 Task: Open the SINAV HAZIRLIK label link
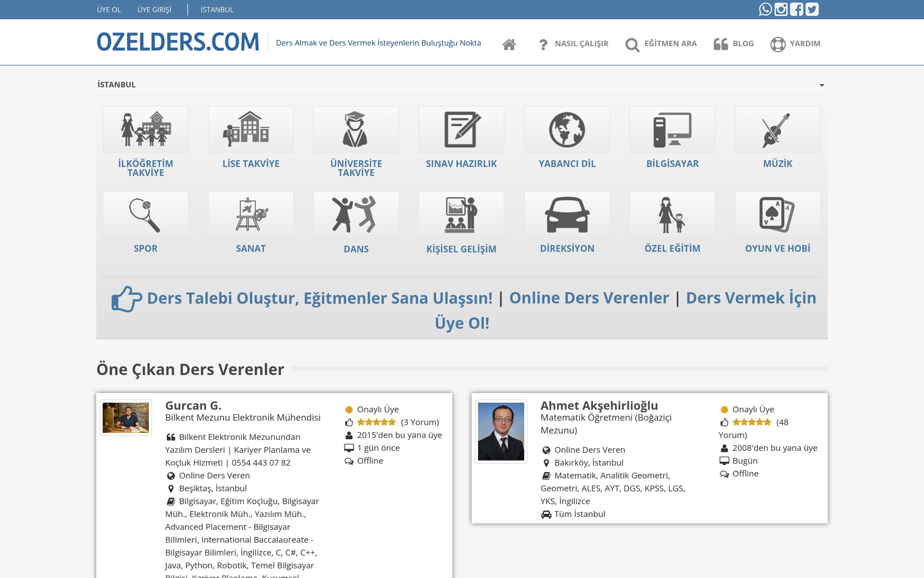coord(461,164)
